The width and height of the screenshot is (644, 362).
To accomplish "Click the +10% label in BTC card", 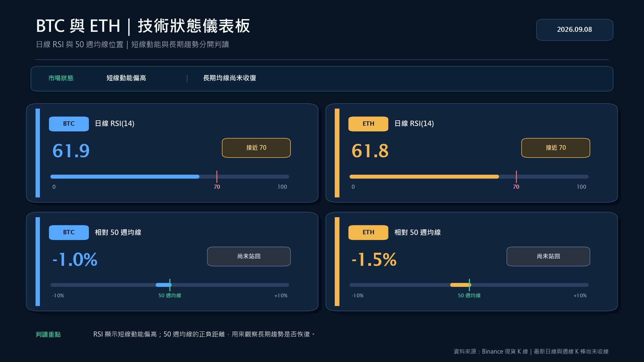I will tap(281, 296).
